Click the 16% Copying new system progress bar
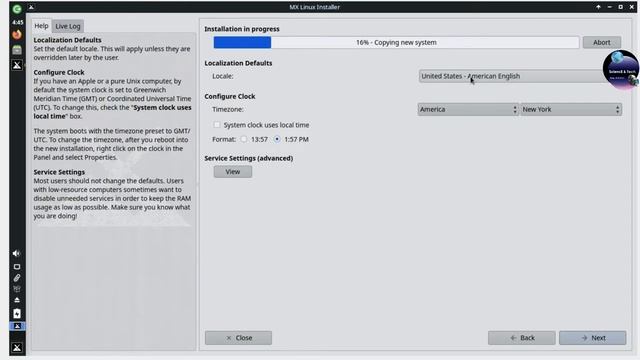 [396, 42]
